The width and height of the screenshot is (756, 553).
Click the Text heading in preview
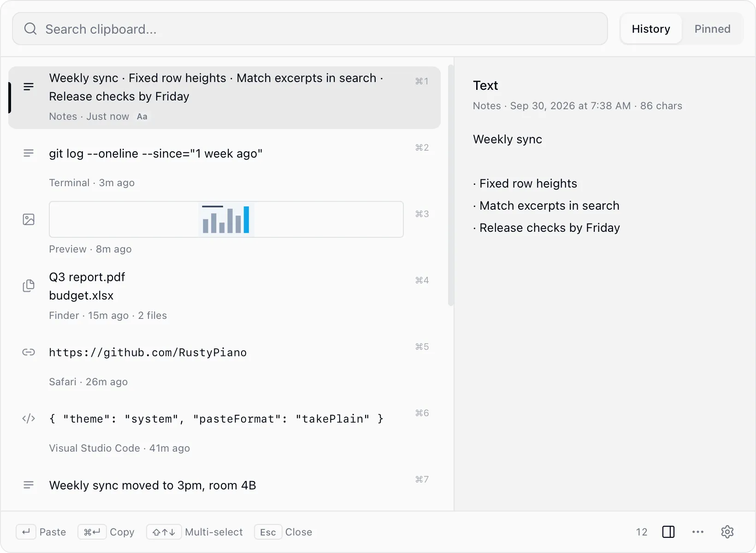[x=485, y=86]
